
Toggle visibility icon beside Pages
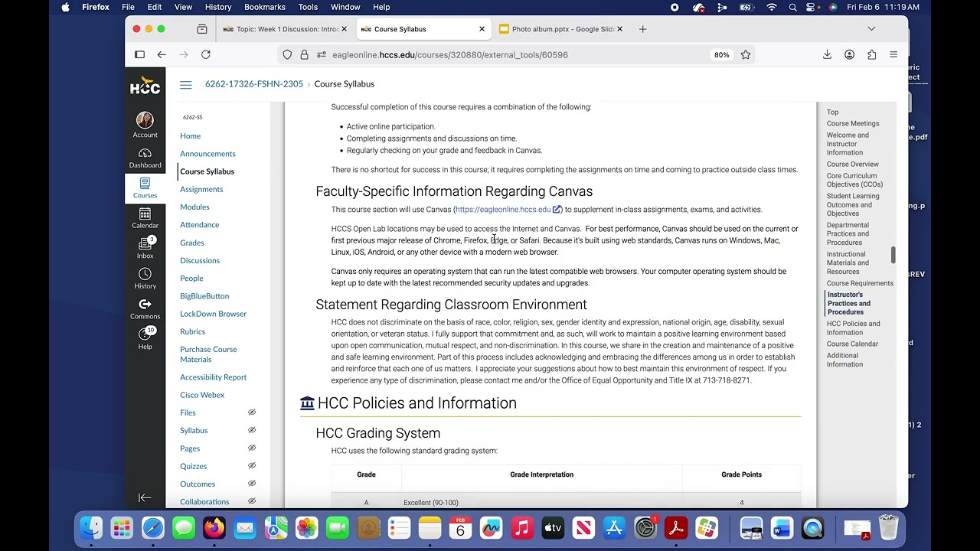[x=252, y=448]
